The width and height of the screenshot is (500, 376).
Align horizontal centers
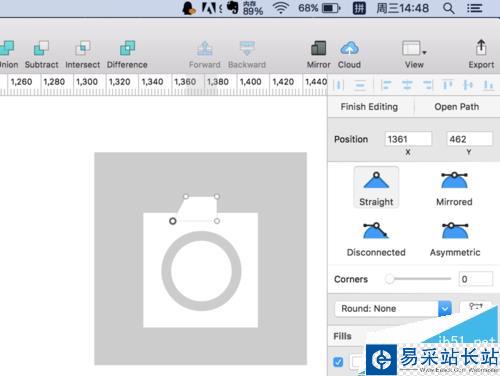[x=407, y=85]
